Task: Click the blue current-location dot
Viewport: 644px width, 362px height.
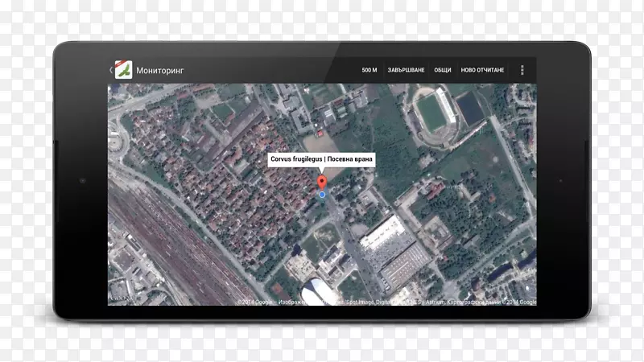Action: coord(322,195)
